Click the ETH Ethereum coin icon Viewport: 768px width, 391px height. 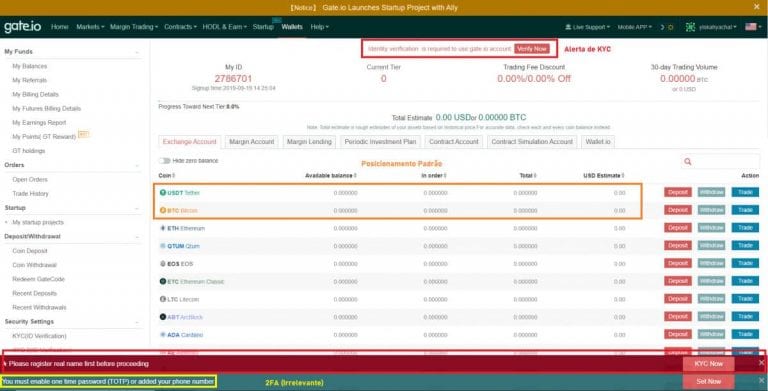[x=163, y=228]
